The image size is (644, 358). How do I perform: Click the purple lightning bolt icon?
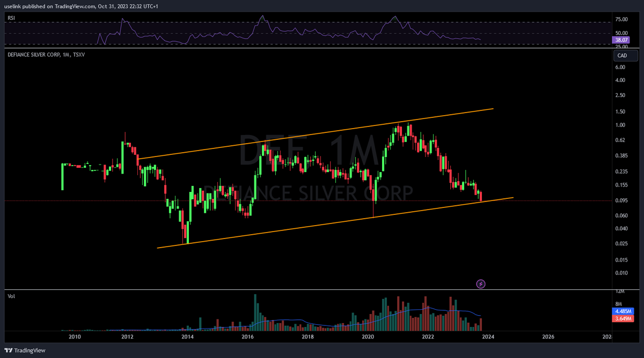coord(481,284)
